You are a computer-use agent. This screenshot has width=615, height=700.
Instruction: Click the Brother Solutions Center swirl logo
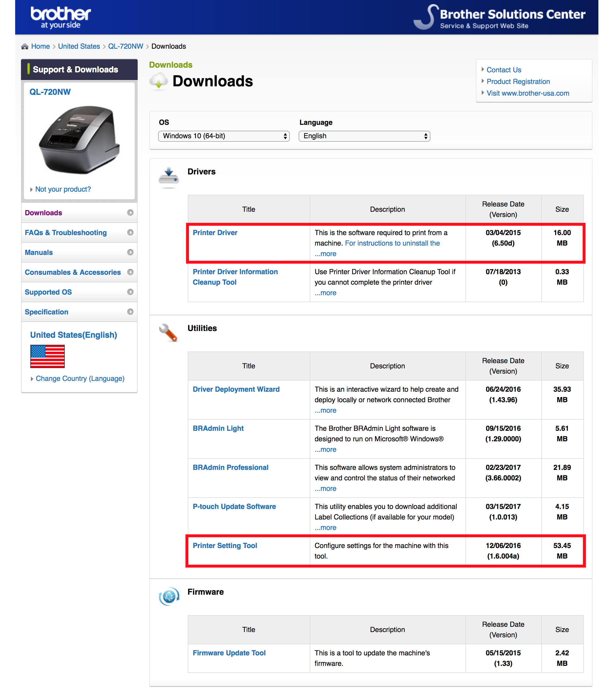pyautogui.click(x=426, y=17)
